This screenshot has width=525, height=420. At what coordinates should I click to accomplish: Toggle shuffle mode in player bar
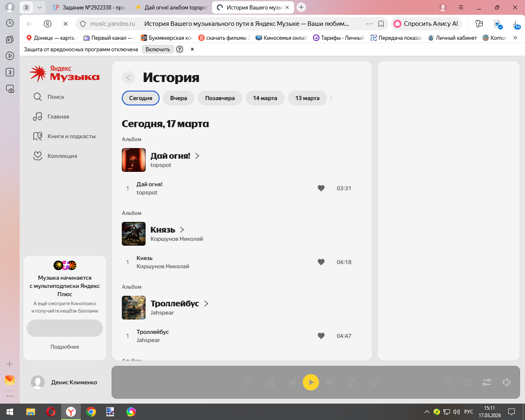click(270, 382)
